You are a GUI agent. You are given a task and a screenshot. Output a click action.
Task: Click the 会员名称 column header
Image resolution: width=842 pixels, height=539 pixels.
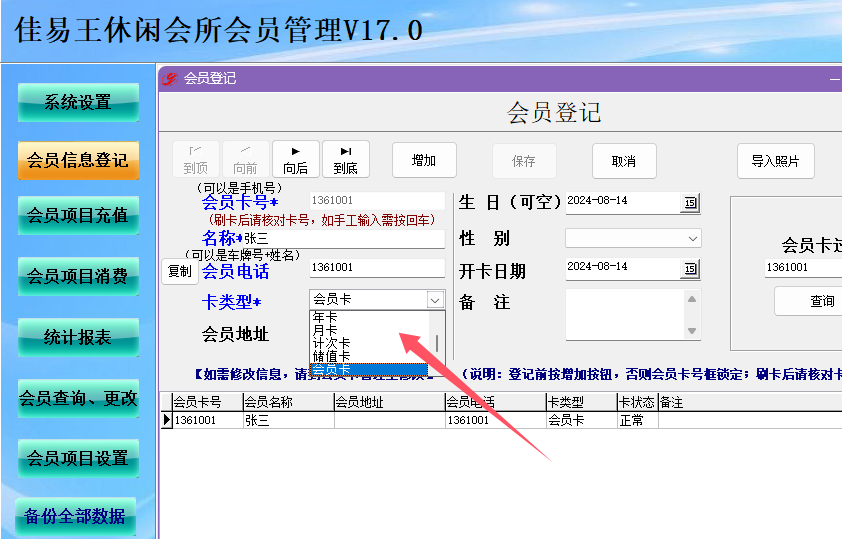(288, 402)
